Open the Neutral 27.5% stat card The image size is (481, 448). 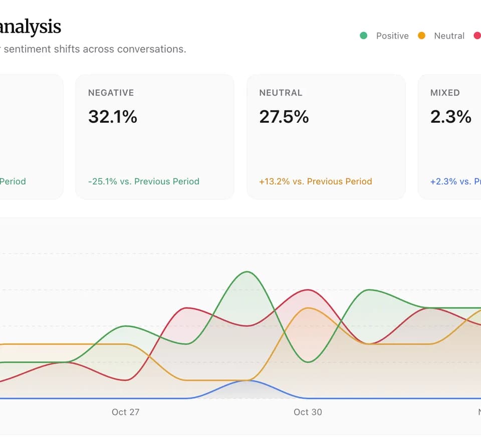pyautogui.click(x=326, y=137)
